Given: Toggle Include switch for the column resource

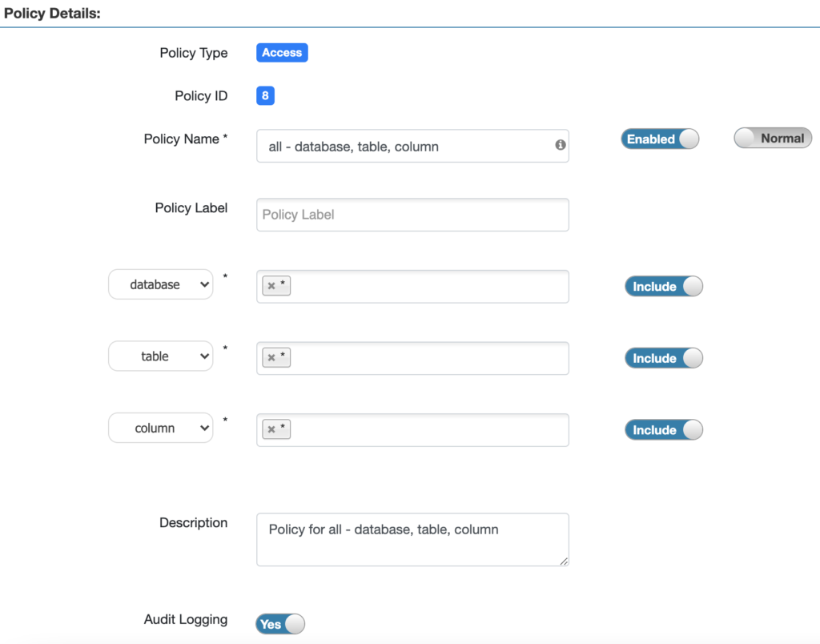Looking at the screenshot, I should [663, 430].
